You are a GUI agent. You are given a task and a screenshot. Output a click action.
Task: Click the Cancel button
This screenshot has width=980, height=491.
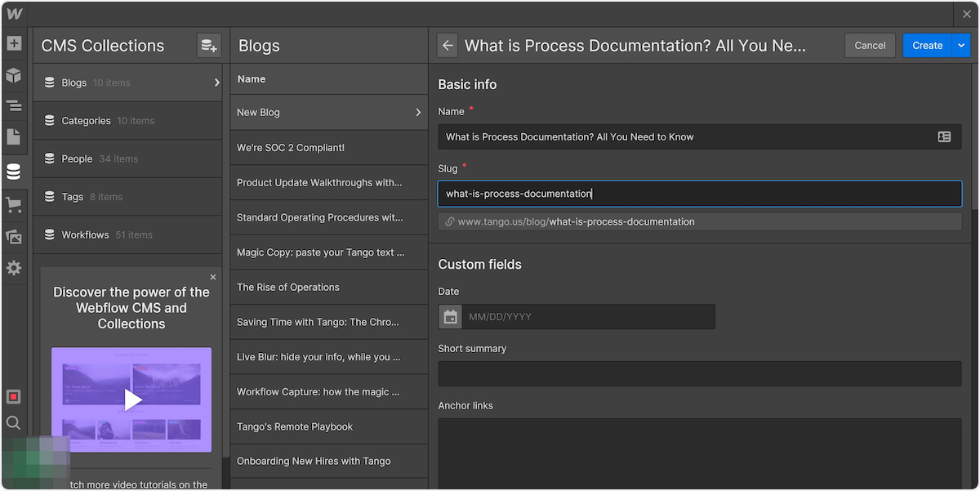coord(870,46)
